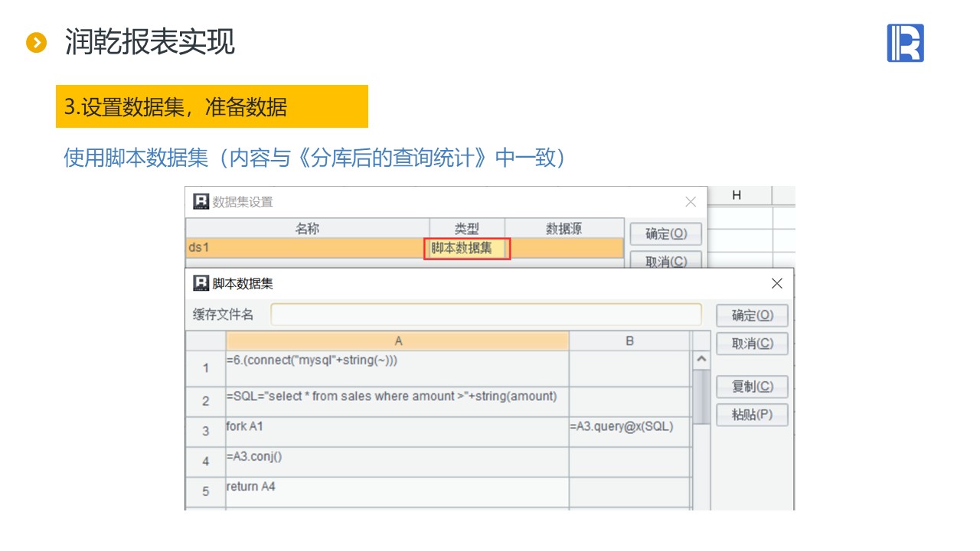Screen dimensions: 980x551
Task: Select the cell with the =SQL="select * from sales" formula
Action: click(x=397, y=402)
